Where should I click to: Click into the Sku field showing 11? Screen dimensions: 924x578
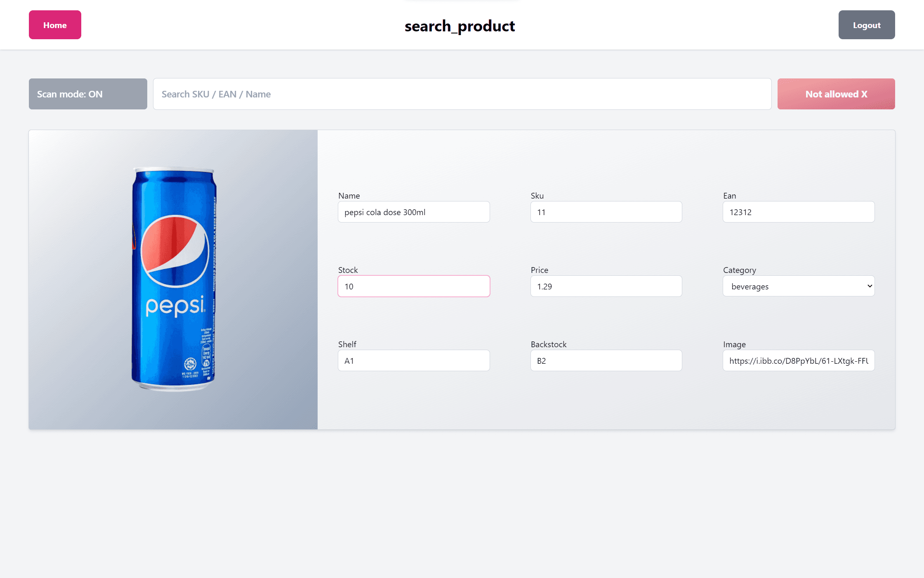point(606,212)
